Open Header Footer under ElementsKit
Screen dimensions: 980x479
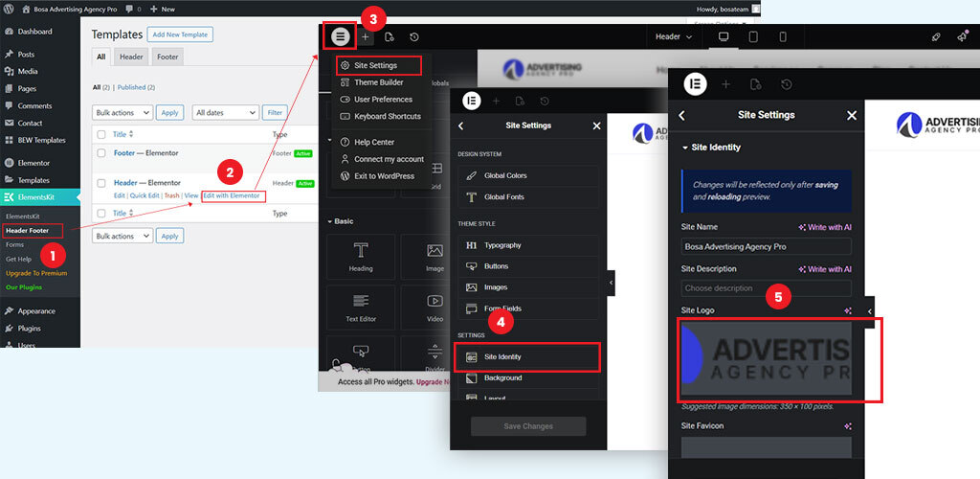[x=27, y=231]
